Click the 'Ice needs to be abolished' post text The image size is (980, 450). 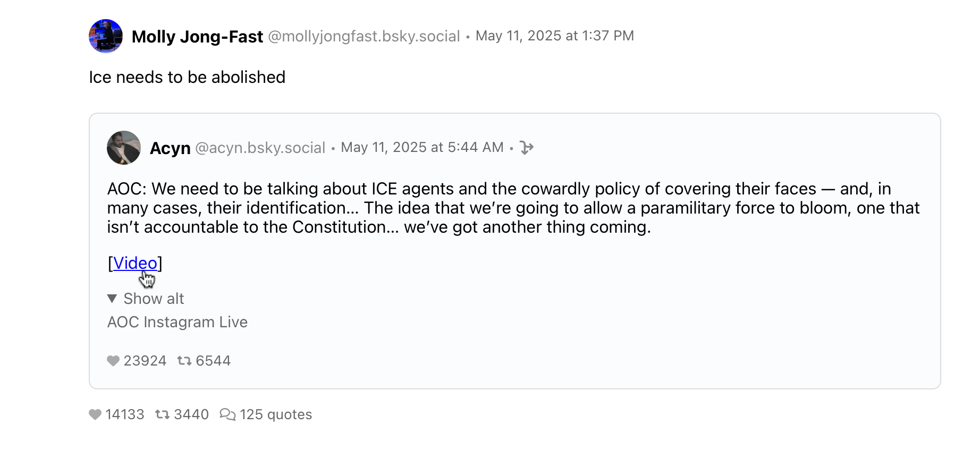click(187, 78)
